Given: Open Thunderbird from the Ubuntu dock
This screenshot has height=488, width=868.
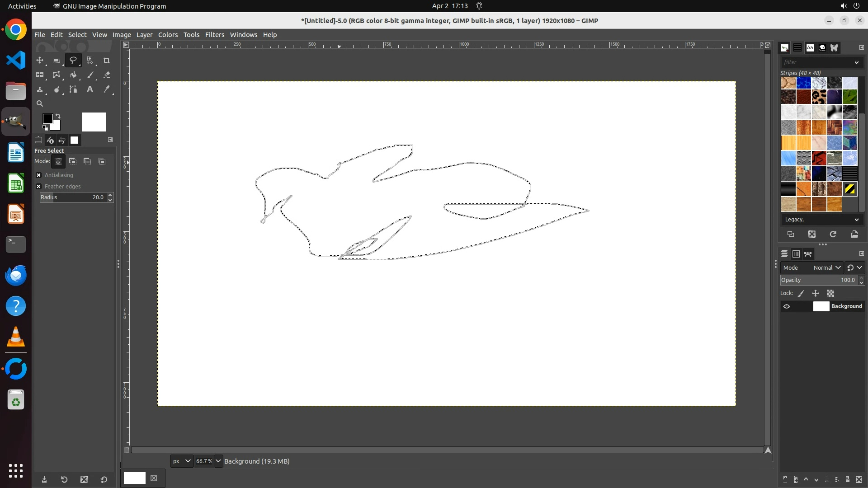Looking at the screenshot, I should pos(16,275).
